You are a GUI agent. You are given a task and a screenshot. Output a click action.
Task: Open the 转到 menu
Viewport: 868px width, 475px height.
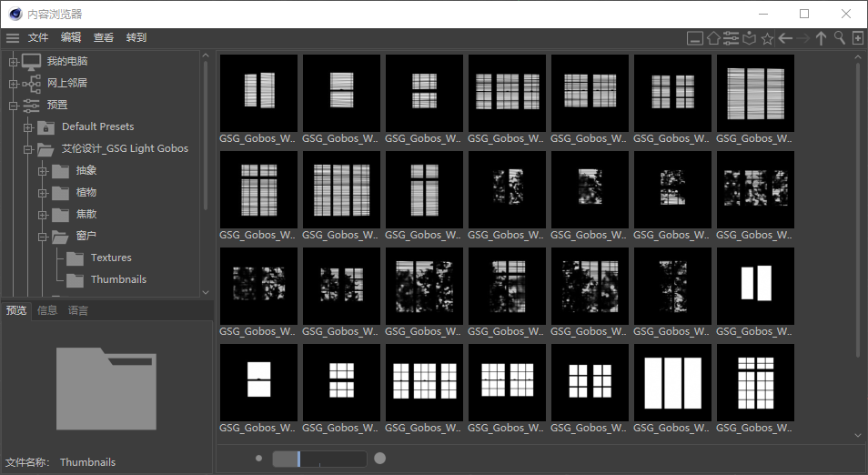pos(136,37)
